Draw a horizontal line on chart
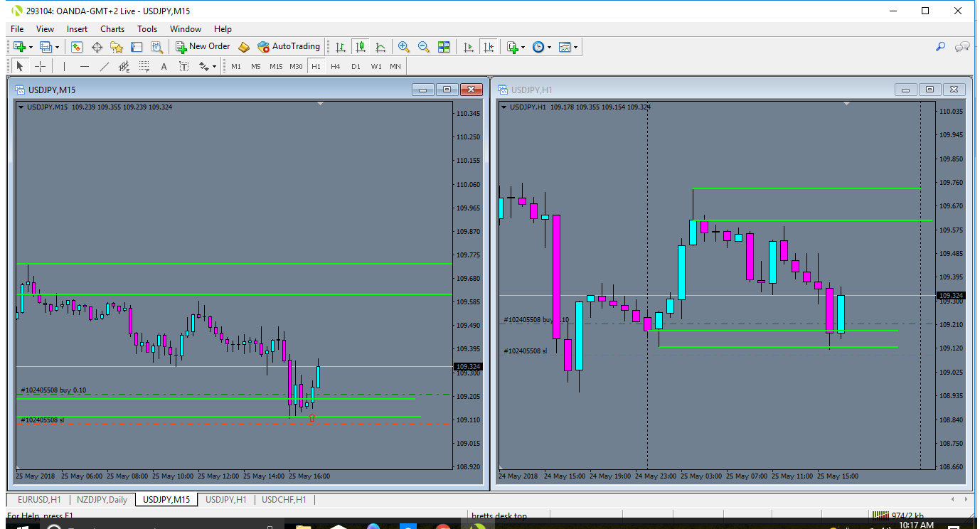Image resolution: width=980 pixels, height=529 pixels. coord(85,66)
